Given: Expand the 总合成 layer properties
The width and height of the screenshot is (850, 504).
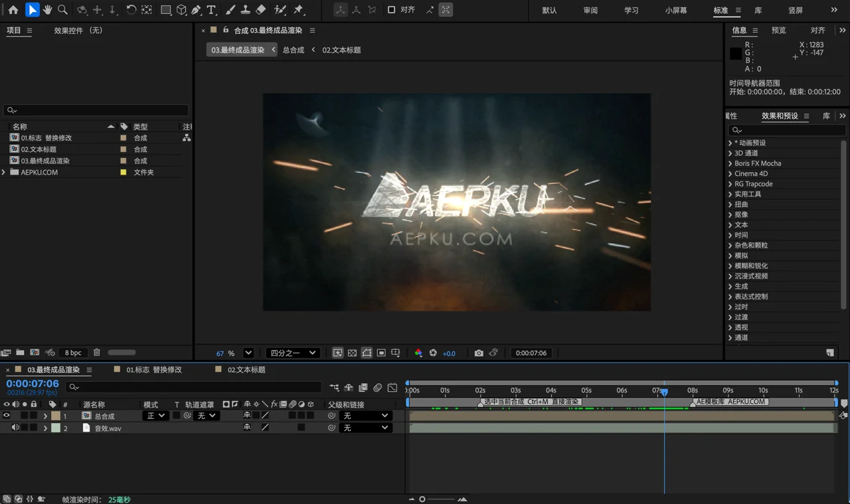Looking at the screenshot, I should (x=45, y=416).
